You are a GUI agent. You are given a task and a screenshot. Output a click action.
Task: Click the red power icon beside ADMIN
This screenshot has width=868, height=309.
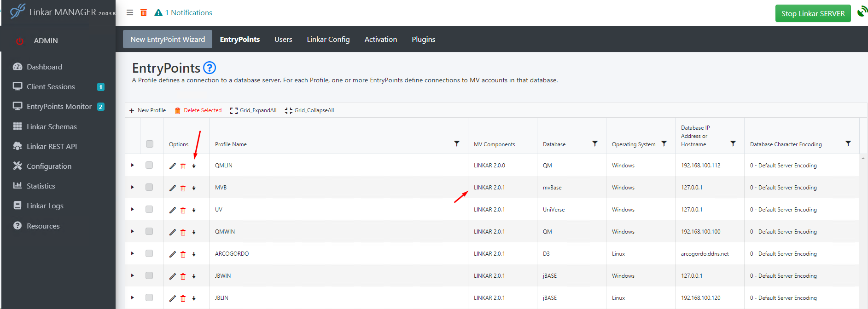(19, 41)
